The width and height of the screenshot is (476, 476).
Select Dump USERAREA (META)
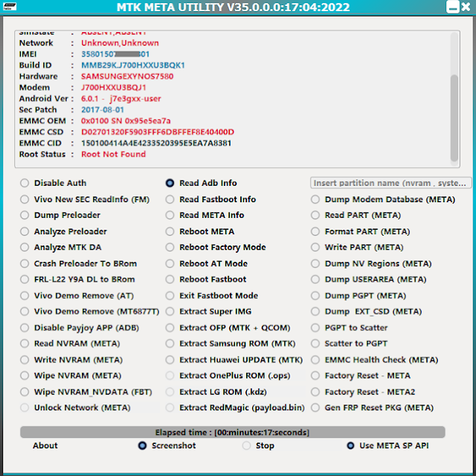pyautogui.click(x=316, y=279)
